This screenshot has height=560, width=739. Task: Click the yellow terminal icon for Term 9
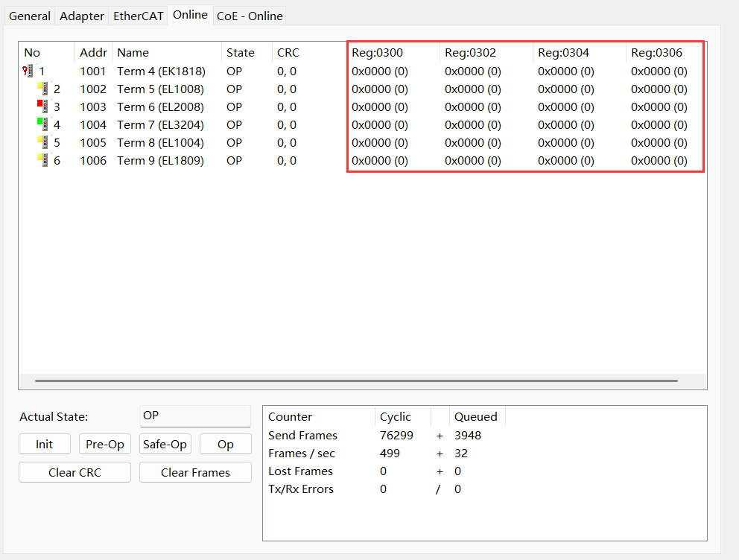click(x=42, y=161)
